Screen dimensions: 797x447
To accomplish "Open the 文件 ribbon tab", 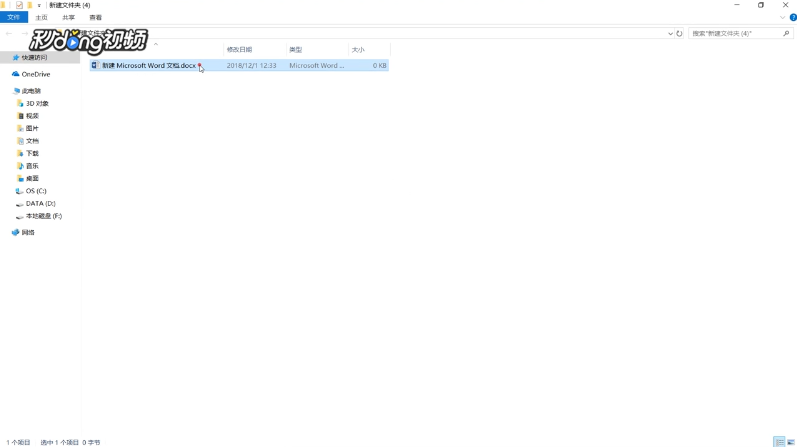I will [14, 17].
